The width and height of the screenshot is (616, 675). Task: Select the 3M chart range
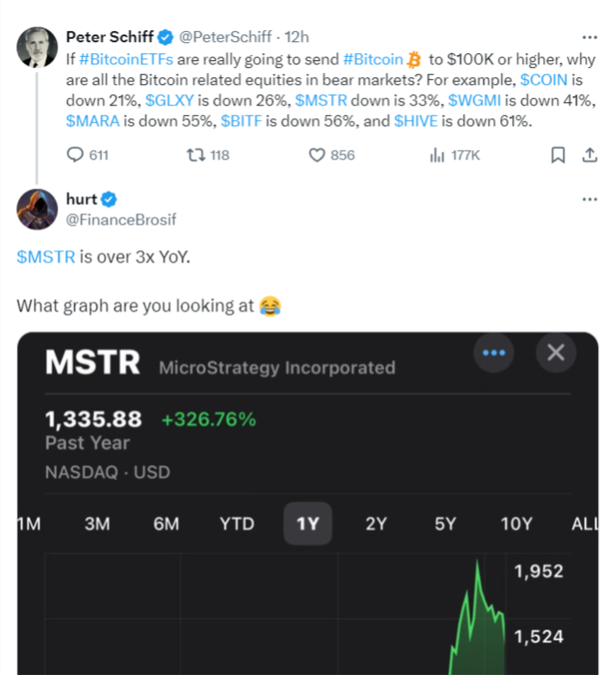pos(97,524)
